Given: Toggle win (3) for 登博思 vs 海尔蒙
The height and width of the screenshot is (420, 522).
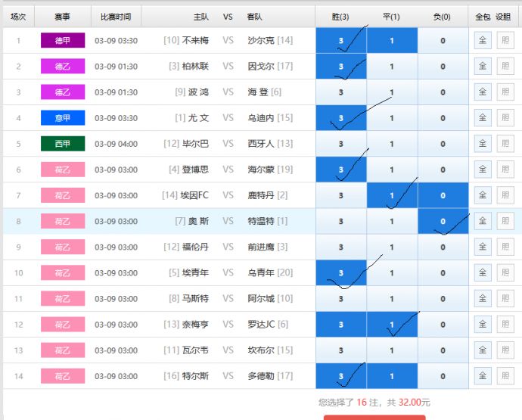Looking at the screenshot, I should (341, 170).
